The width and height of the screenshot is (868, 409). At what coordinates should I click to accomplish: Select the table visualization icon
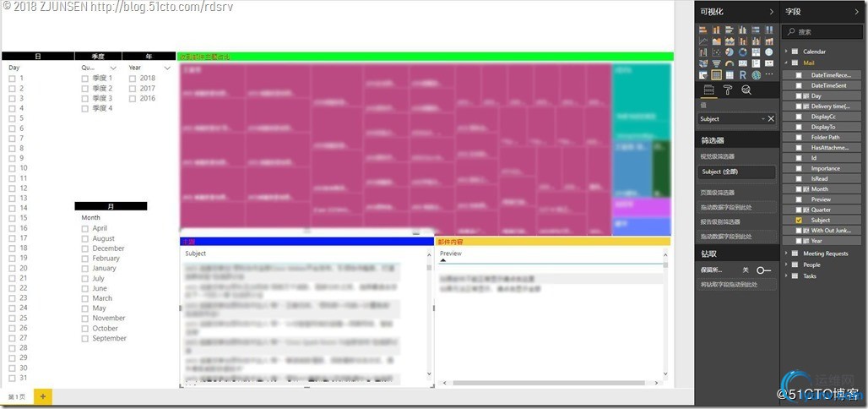tap(716, 74)
